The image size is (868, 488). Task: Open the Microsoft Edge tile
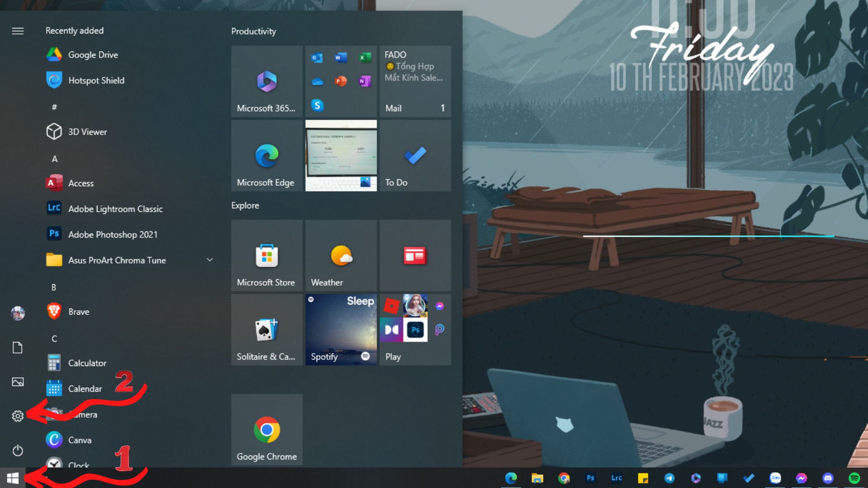coord(267,155)
